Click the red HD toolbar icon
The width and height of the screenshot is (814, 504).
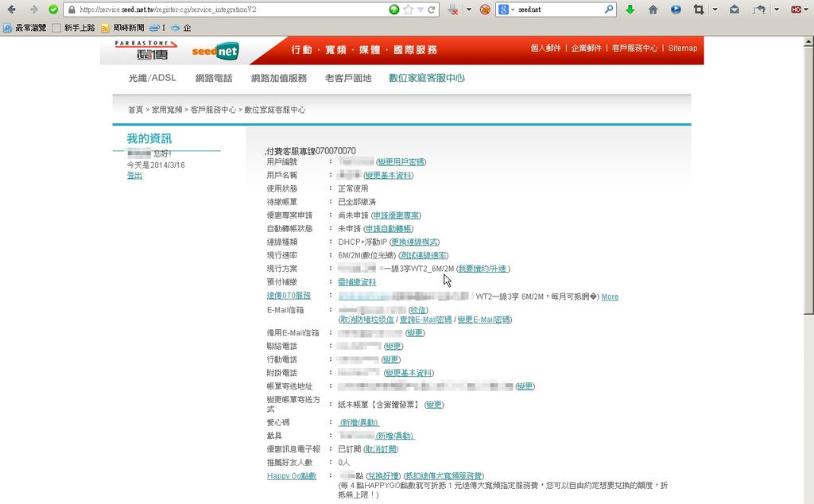coord(796,10)
